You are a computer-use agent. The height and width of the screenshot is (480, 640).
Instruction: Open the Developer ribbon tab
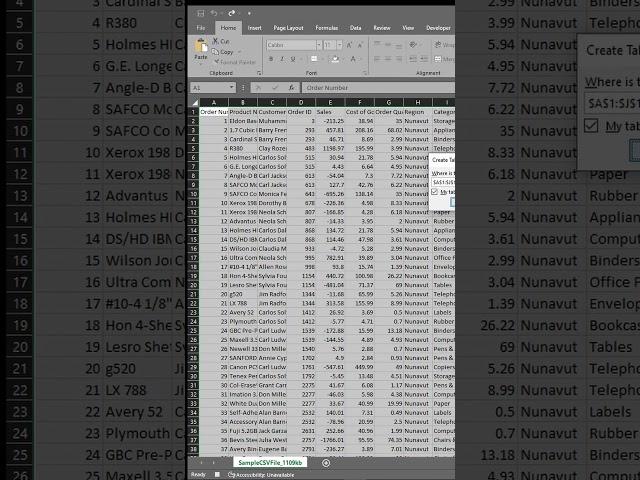click(x=438, y=28)
